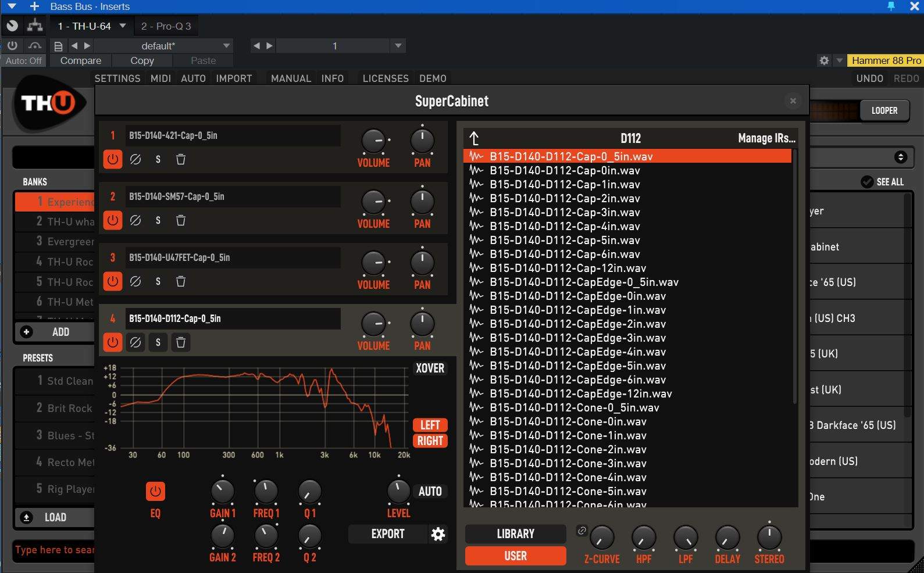Enable AUTO level
The height and width of the screenshot is (573, 924).
coord(430,492)
